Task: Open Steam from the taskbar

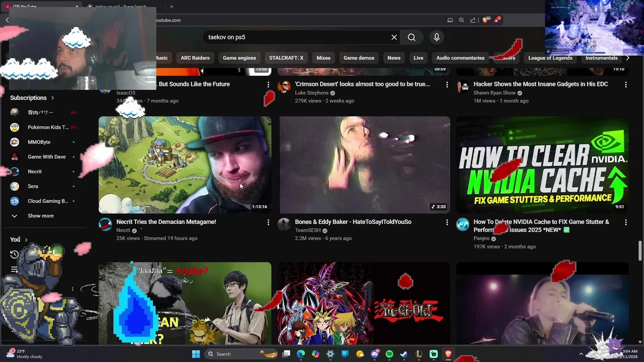Action: pyautogui.click(x=404, y=354)
